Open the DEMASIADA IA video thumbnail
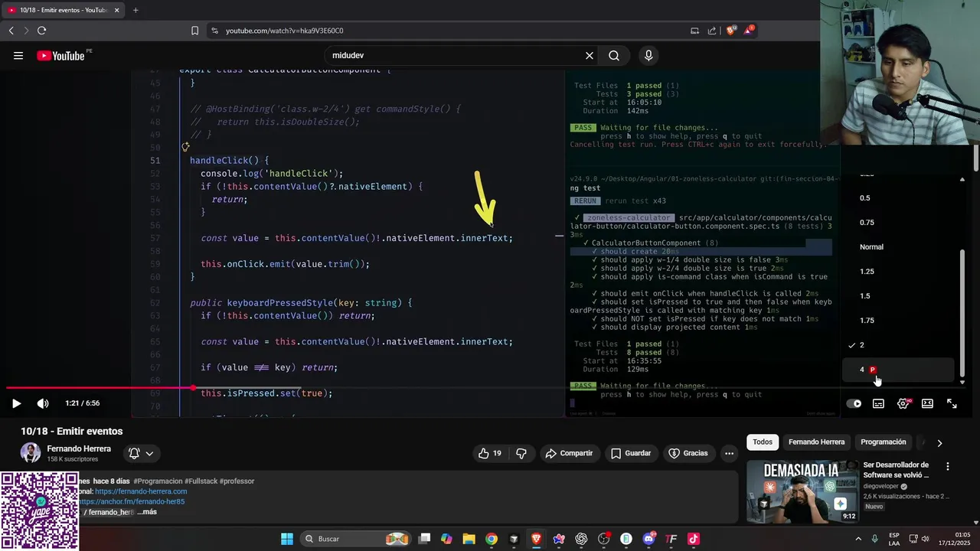The height and width of the screenshot is (551, 980). click(802, 491)
